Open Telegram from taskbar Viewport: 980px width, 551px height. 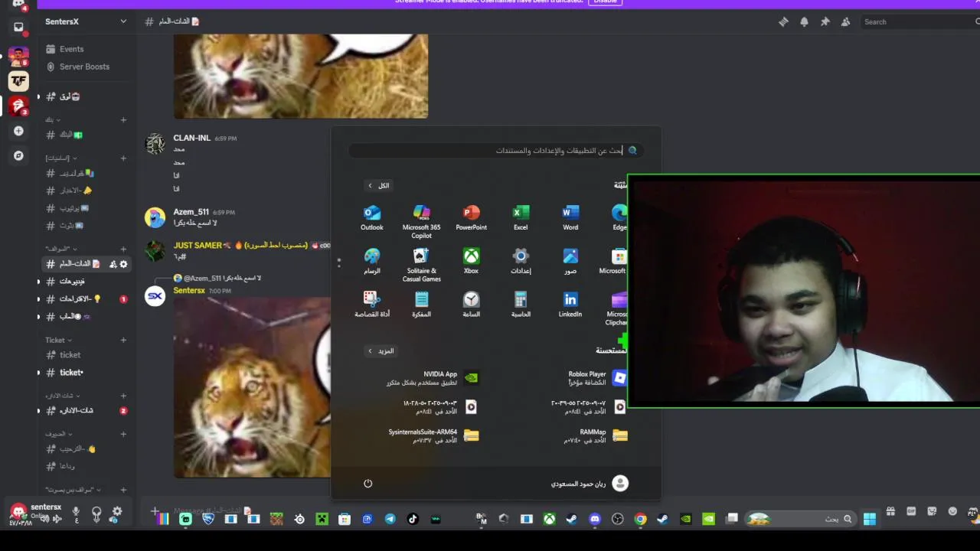tap(390, 519)
